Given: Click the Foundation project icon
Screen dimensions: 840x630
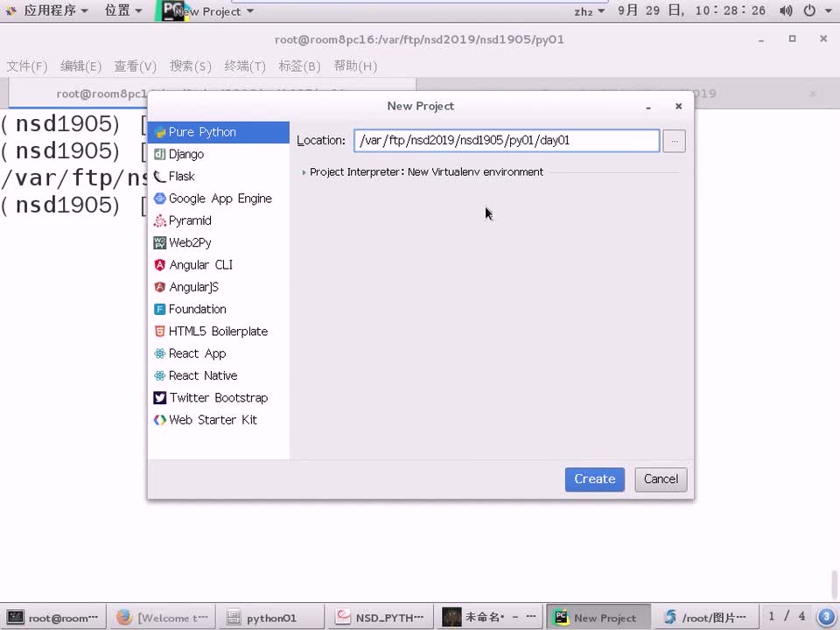Looking at the screenshot, I should point(159,309).
